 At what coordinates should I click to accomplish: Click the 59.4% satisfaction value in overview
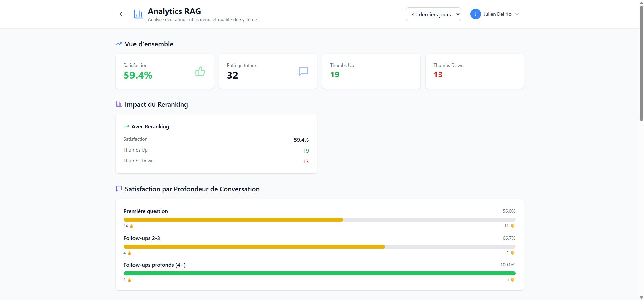point(138,75)
